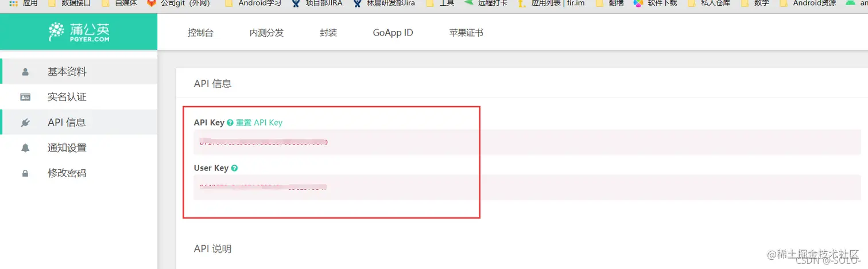Click the API 说明 section heading
This screenshot has width=868, height=269.
[x=212, y=249]
